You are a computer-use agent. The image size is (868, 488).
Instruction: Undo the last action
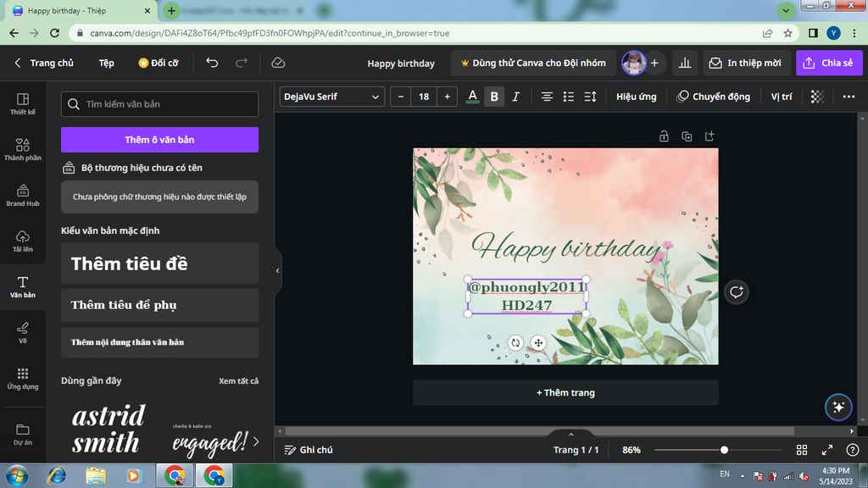click(212, 63)
